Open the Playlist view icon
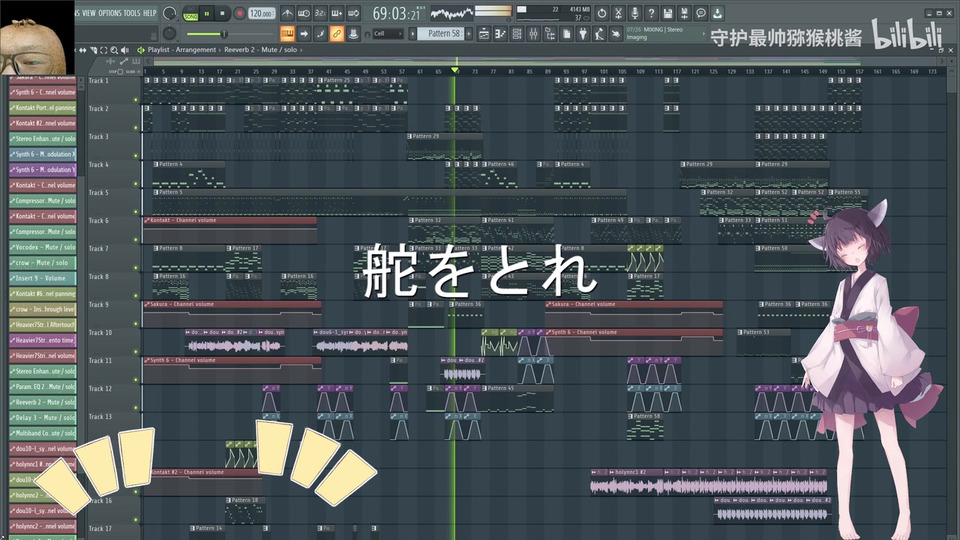Image resolution: width=960 pixels, height=540 pixels. (x=484, y=34)
